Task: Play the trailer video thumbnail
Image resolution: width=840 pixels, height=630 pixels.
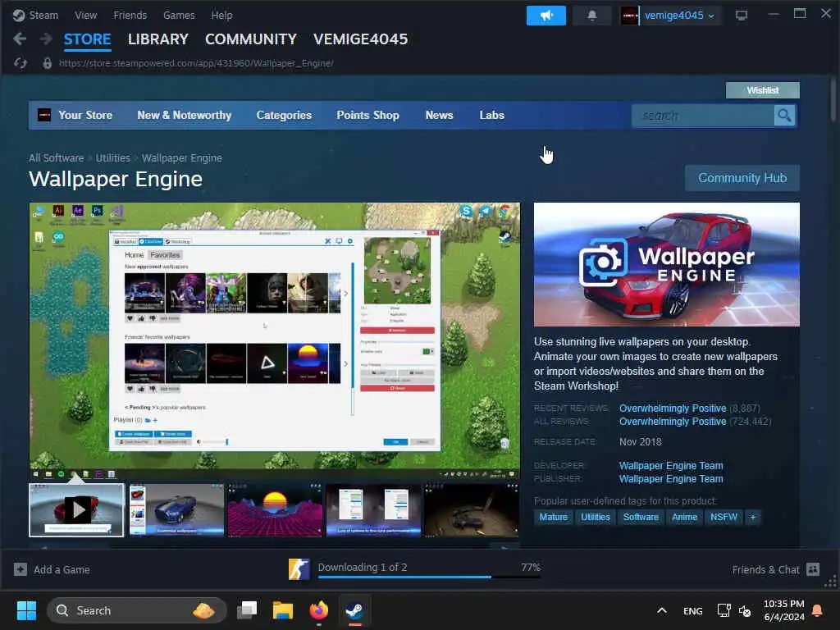Action: [x=76, y=510]
